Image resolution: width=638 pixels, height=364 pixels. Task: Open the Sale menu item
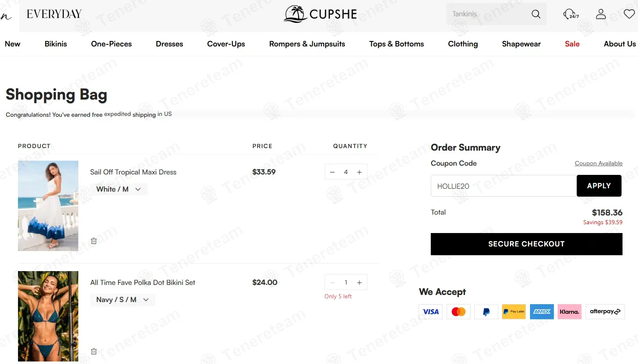click(x=572, y=44)
